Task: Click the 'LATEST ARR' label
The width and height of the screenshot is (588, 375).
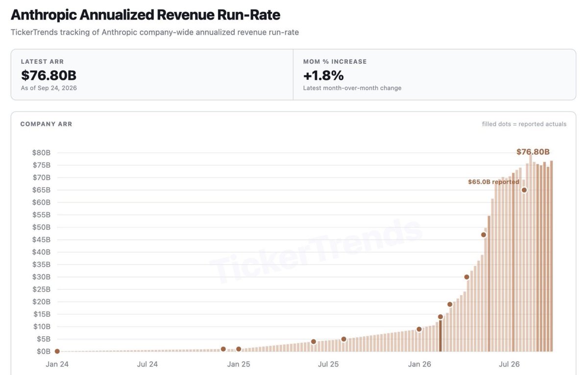Action: (x=42, y=62)
